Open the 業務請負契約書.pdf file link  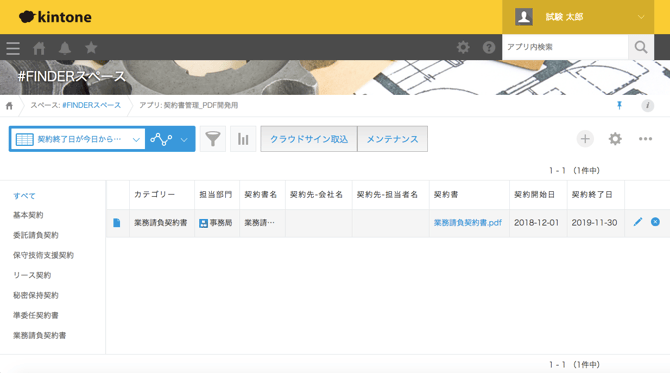[x=467, y=223]
